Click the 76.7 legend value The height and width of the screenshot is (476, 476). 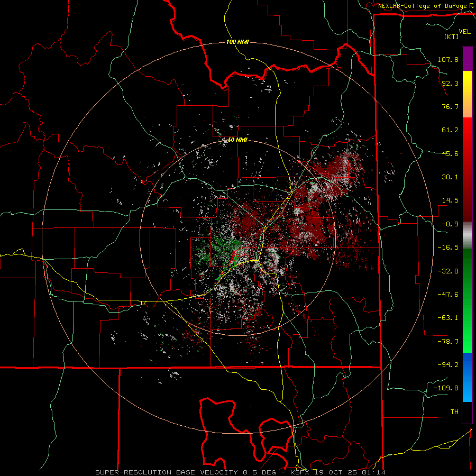(x=450, y=106)
